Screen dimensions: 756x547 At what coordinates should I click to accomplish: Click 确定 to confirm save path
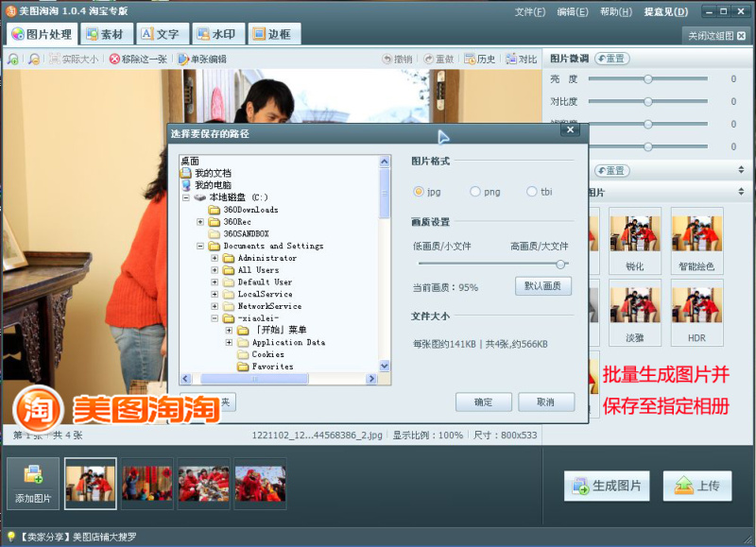(x=484, y=402)
